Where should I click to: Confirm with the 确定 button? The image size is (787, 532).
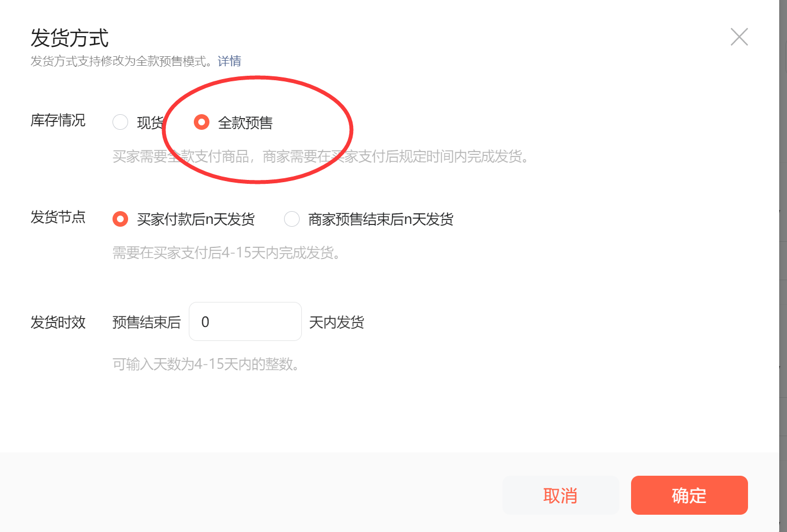(689, 495)
